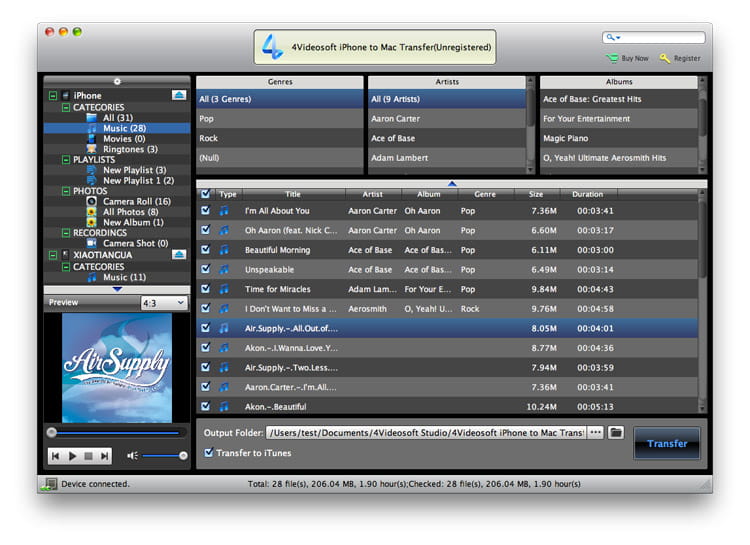Collapse the iPhone device tree
Screen dimensions: 750x545
point(53,96)
